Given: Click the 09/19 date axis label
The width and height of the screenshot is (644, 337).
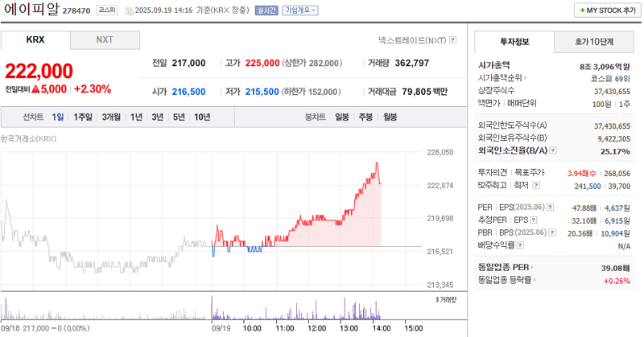Looking at the screenshot, I should [221, 328].
